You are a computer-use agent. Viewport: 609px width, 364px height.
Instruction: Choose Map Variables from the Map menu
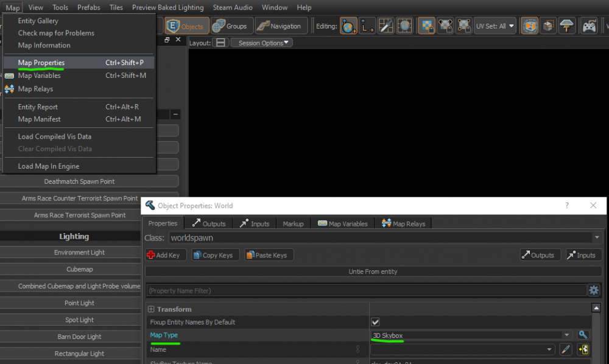pyautogui.click(x=79, y=75)
